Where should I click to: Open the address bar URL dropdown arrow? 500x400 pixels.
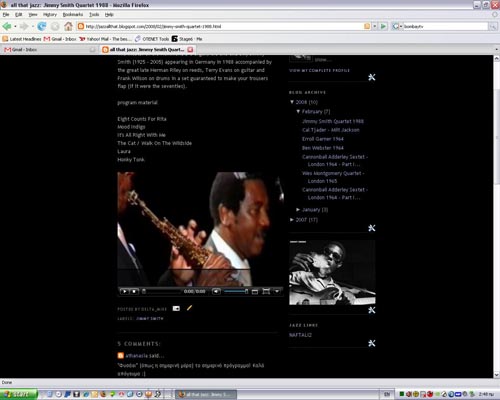click(x=375, y=26)
